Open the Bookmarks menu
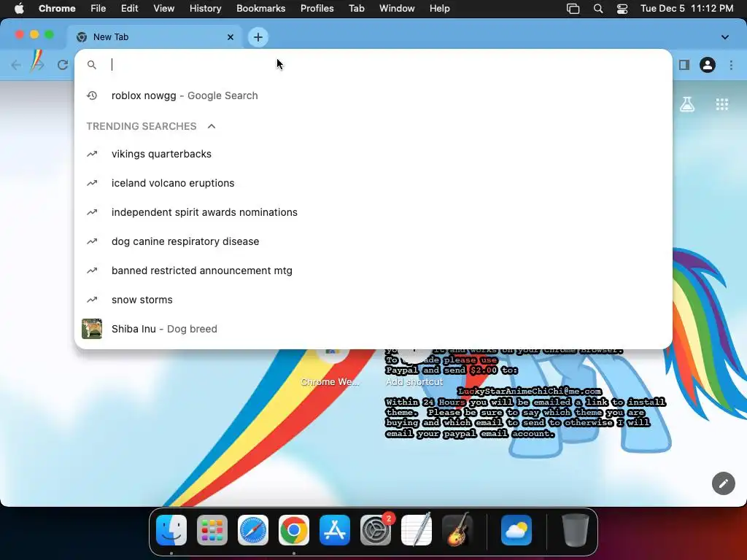 click(x=261, y=9)
